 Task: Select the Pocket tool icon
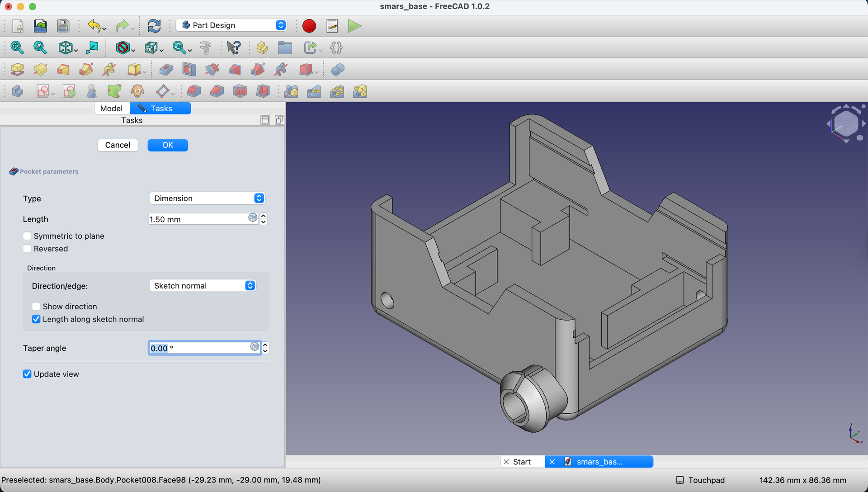pos(166,70)
